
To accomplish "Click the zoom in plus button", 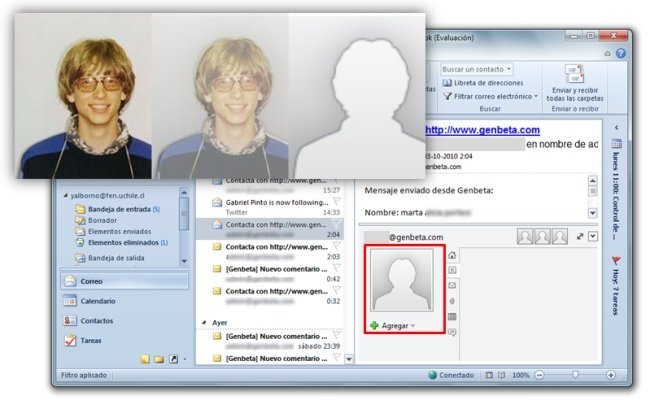I will coord(611,375).
